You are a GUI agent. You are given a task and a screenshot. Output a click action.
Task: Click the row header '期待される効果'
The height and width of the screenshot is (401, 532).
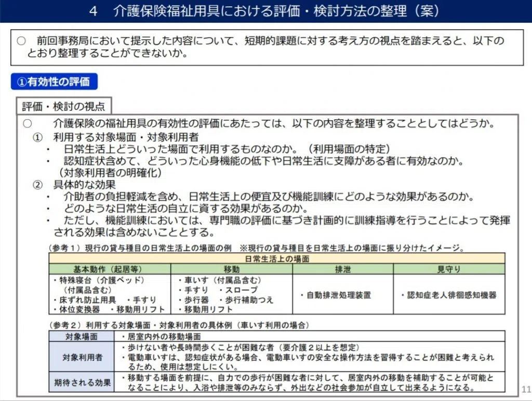83,383
